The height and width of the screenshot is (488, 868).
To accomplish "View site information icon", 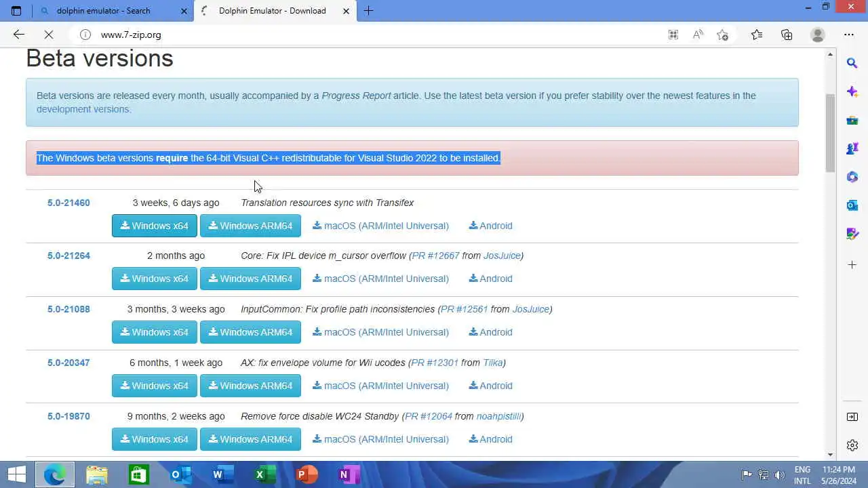I will point(85,35).
